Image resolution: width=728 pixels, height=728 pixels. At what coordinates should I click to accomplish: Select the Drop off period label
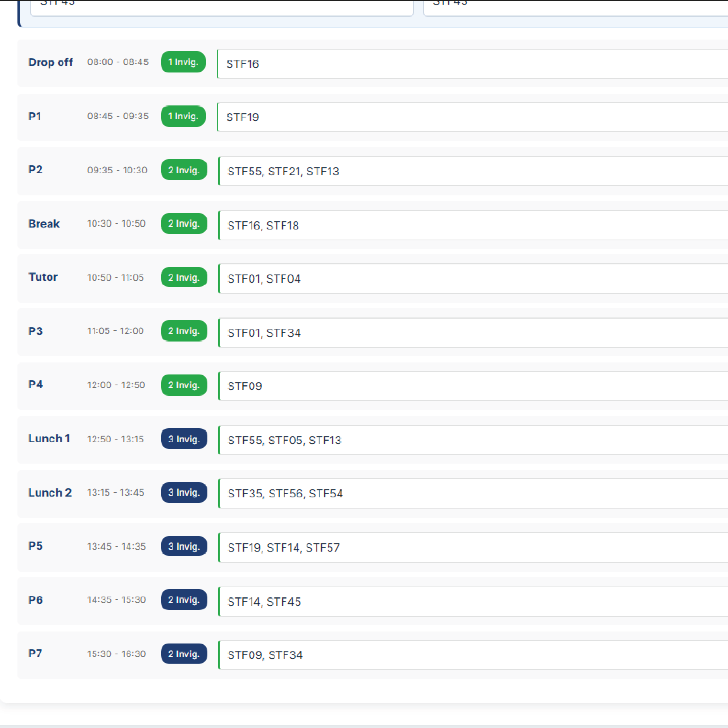coord(50,62)
